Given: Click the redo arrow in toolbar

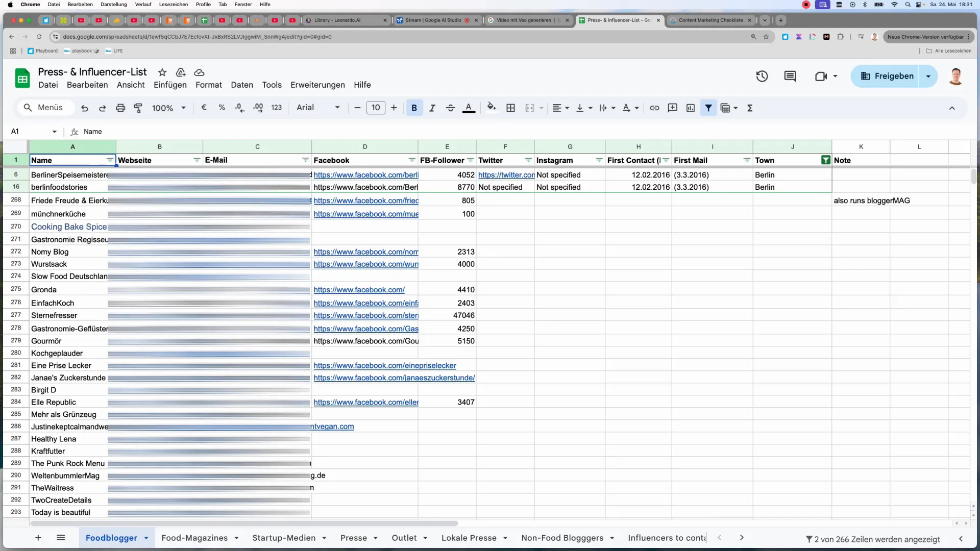Looking at the screenshot, I should [102, 108].
